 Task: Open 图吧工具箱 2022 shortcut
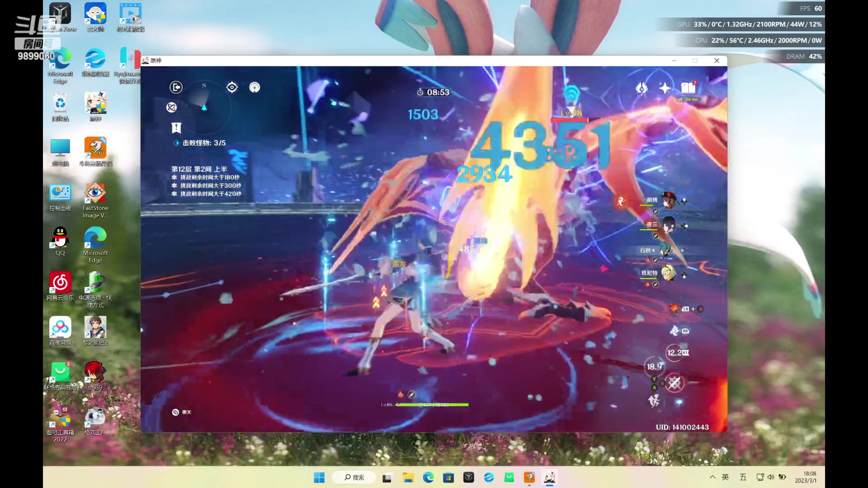[x=60, y=424]
